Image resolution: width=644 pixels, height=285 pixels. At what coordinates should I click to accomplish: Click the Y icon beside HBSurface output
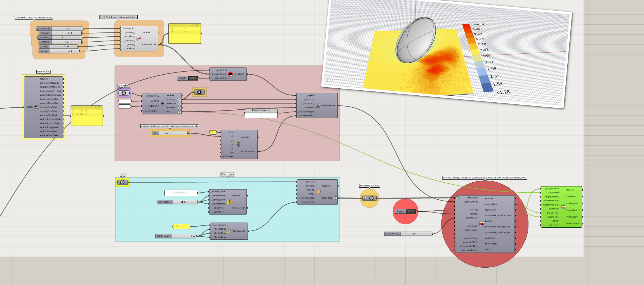pyautogui.click(x=335, y=198)
